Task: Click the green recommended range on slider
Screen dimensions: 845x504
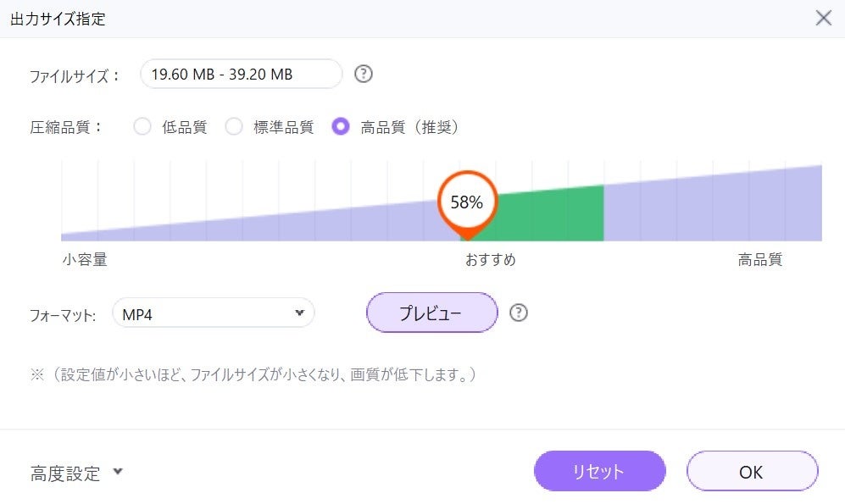Action: tap(551, 216)
